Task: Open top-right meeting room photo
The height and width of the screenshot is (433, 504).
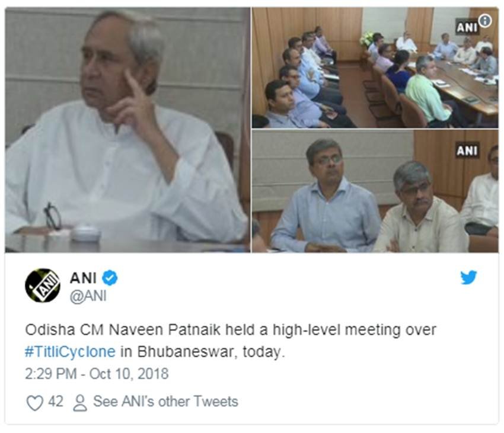Action: 375,68
